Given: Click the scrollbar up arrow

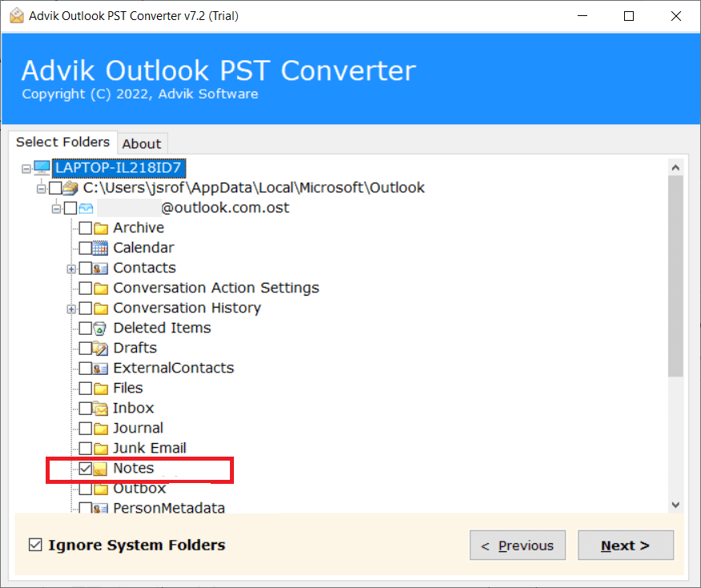Looking at the screenshot, I should point(675,167).
